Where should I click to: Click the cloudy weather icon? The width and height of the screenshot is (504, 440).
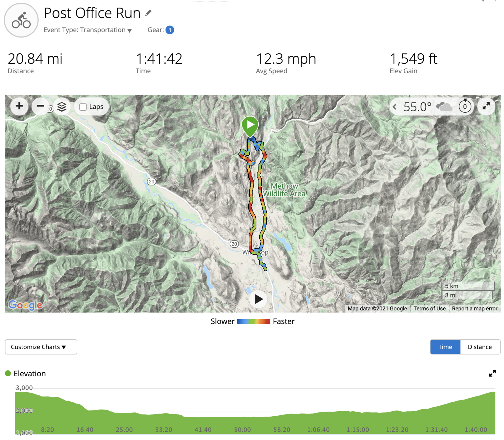point(444,107)
